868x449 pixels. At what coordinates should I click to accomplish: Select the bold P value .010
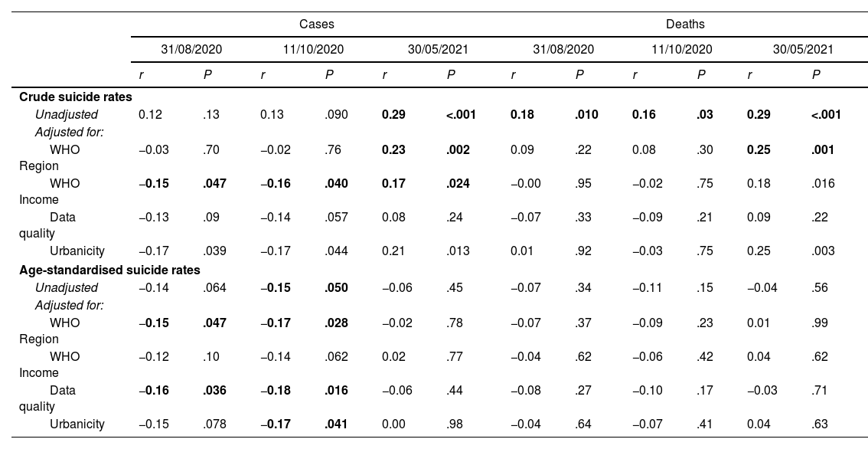coord(586,115)
